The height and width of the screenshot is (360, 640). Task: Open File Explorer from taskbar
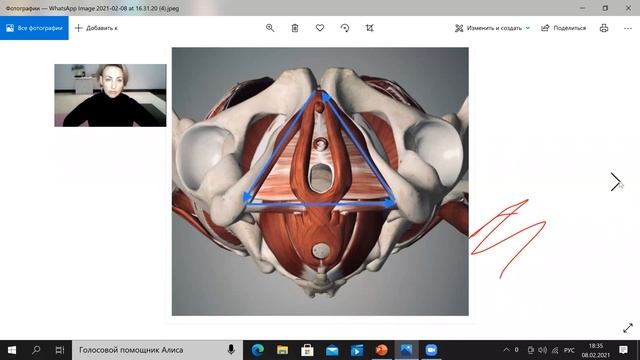point(282,350)
